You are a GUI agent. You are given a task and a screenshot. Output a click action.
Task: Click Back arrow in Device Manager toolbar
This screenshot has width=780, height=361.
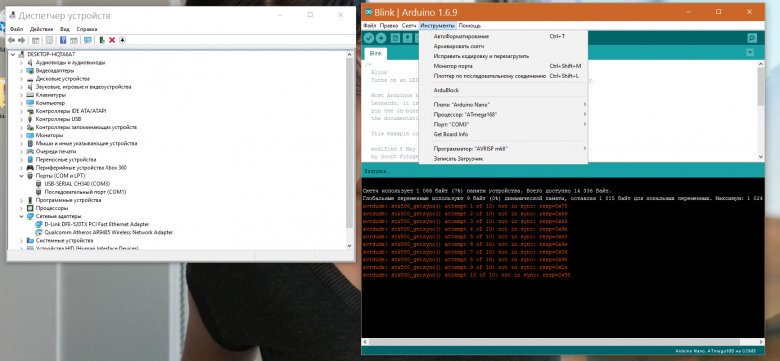point(11,40)
